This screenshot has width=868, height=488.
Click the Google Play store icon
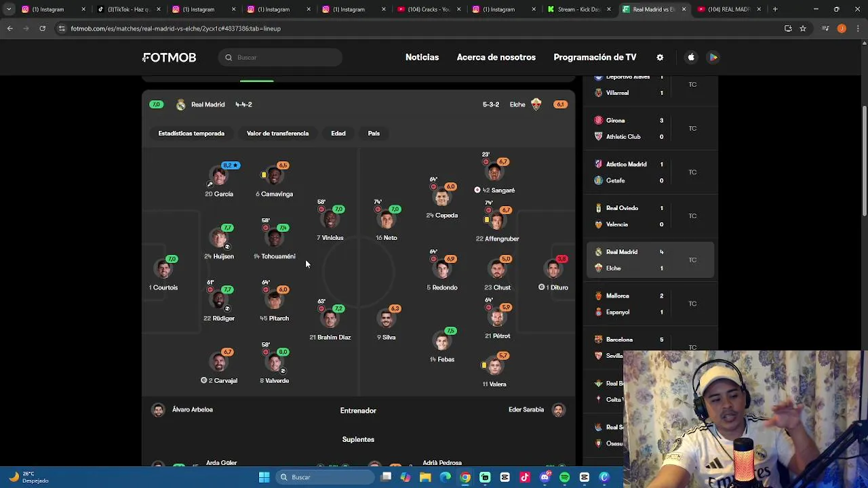click(713, 58)
